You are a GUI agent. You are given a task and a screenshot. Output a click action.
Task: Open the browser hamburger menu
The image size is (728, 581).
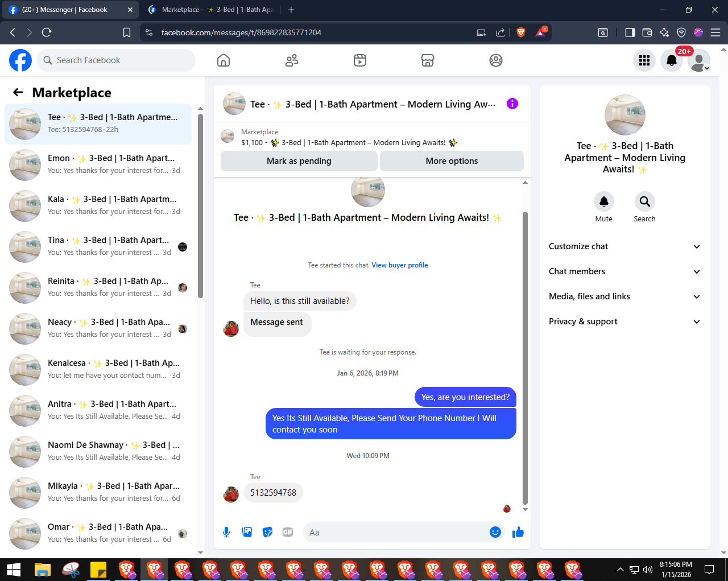715,32
